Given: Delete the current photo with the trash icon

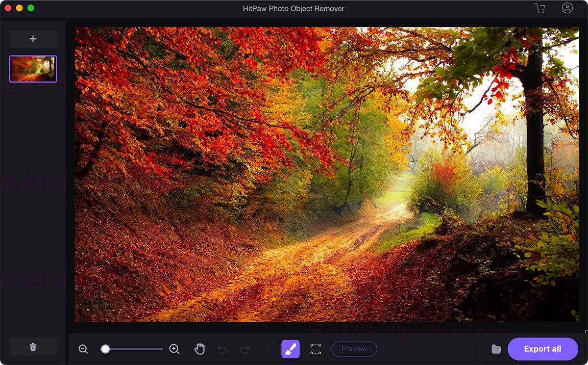Looking at the screenshot, I should click(x=33, y=346).
